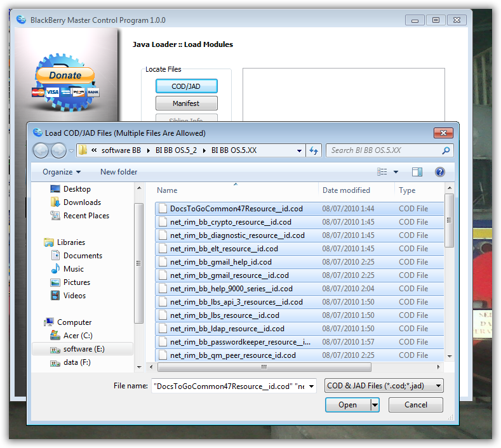Select the software (E:) drive
The width and height of the screenshot is (501, 448).
point(83,349)
